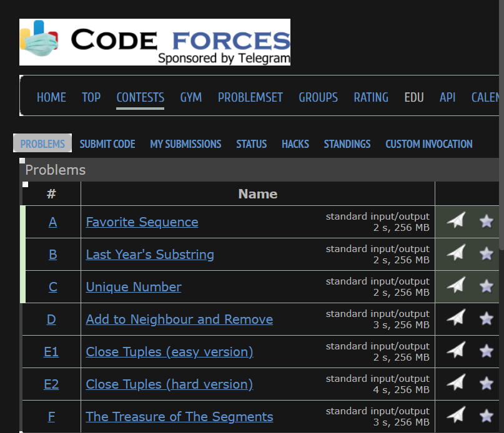Select the HACKS tab
The height and width of the screenshot is (433, 504).
point(295,144)
